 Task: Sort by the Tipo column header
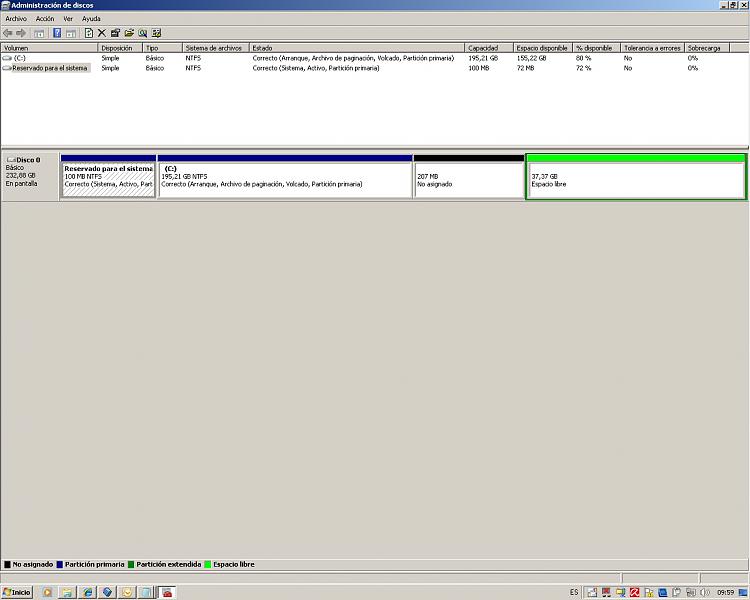162,48
